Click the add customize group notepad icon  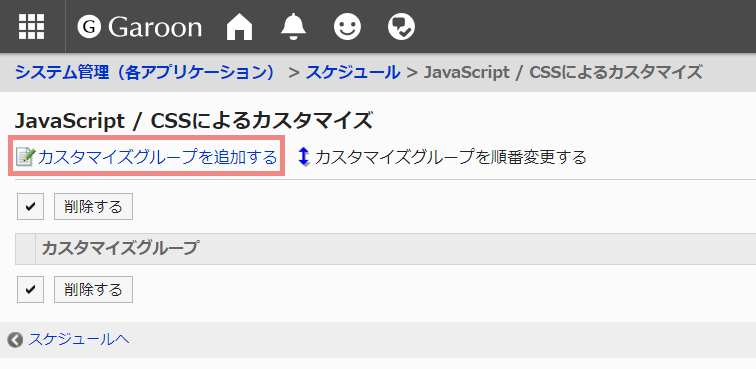[26, 157]
